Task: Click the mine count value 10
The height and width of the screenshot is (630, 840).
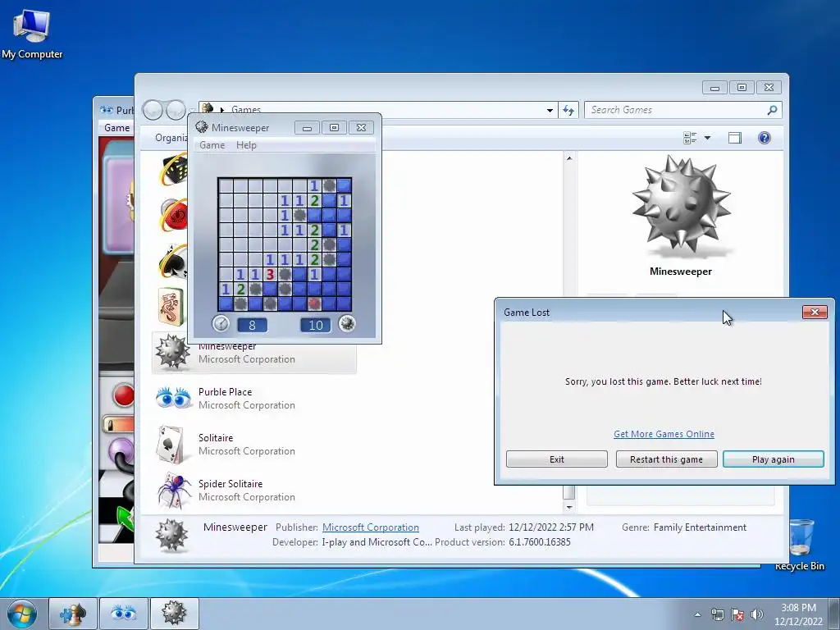Action: pos(316,325)
